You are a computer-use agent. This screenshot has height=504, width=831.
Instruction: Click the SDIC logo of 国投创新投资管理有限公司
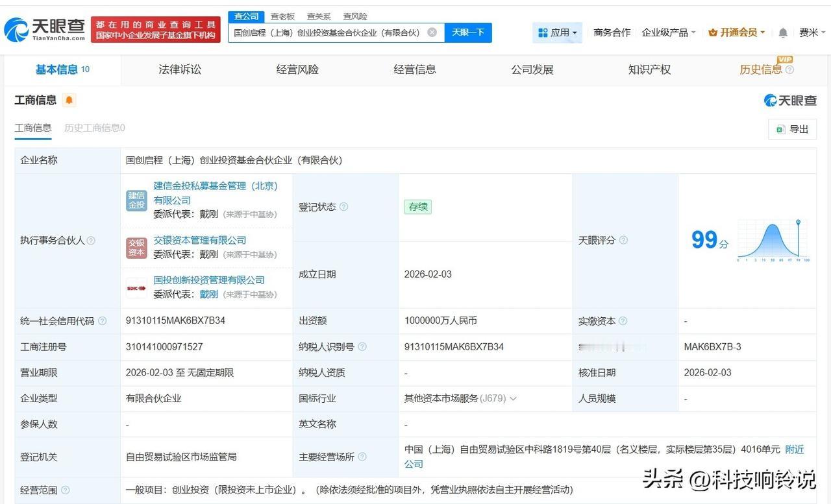136,287
